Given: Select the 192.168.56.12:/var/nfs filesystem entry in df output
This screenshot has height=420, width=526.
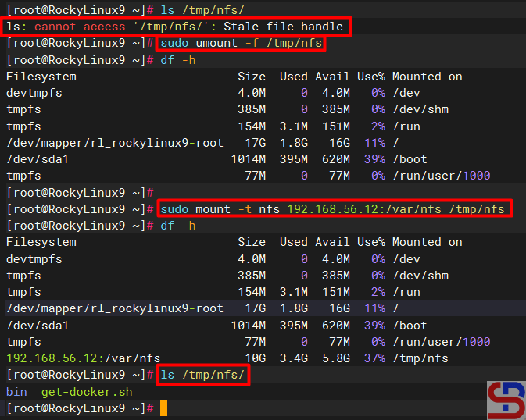Looking at the screenshot, I should click(x=83, y=358).
